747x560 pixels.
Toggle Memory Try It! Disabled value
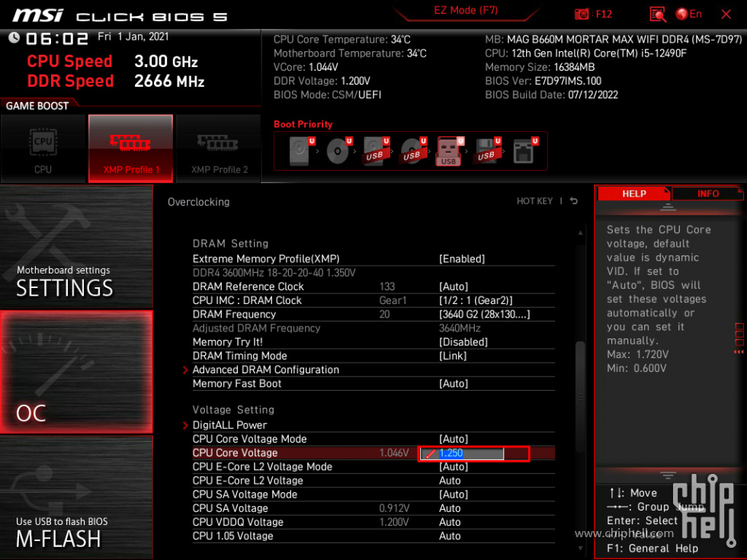463,342
